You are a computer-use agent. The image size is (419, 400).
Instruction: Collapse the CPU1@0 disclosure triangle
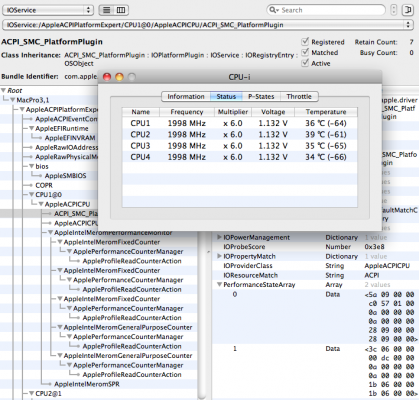point(32,195)
